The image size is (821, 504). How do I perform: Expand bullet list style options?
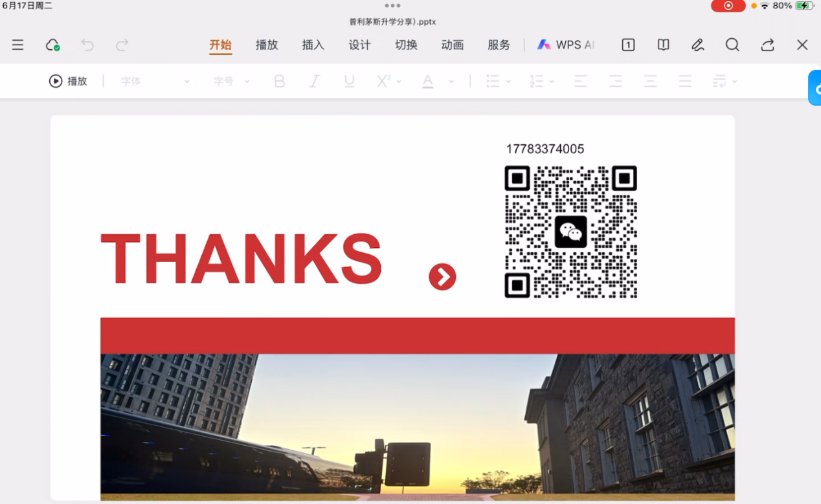click(x=508, y=82)
